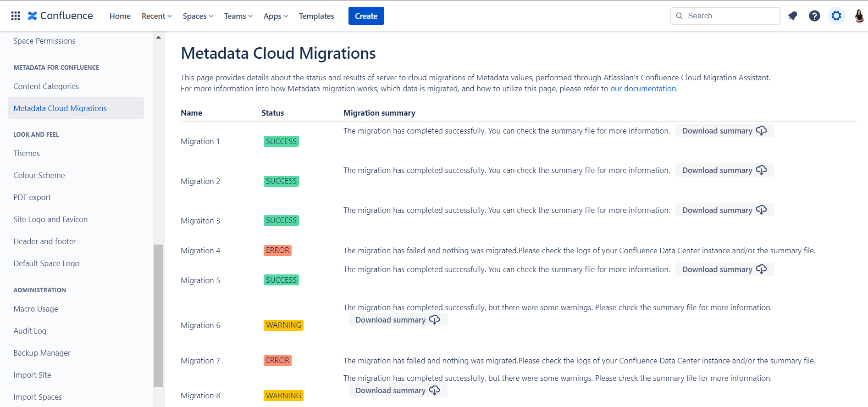This screenshot has width=868, height=407.
Task: Open the settings gear icon
Action: [836, 16]
